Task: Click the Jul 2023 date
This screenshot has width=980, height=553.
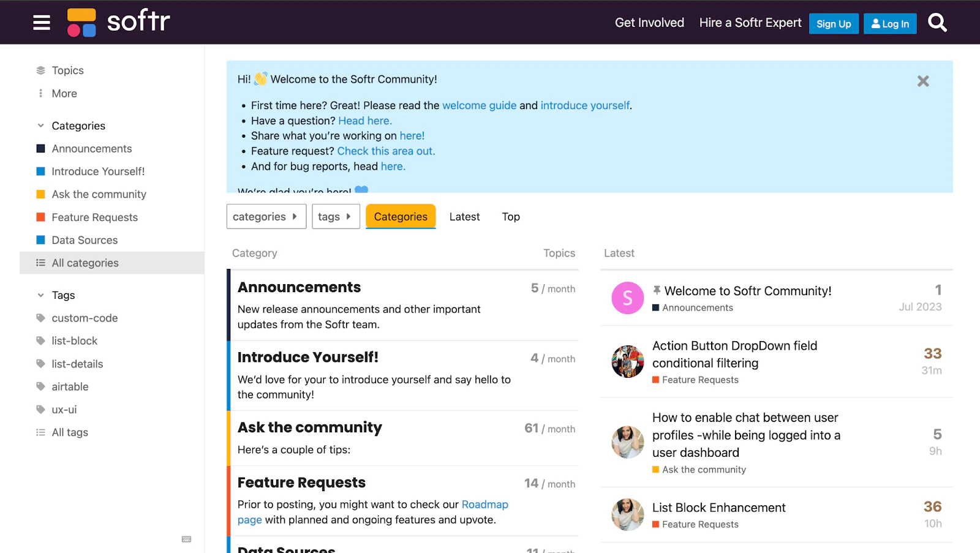Action: [920, 307]
